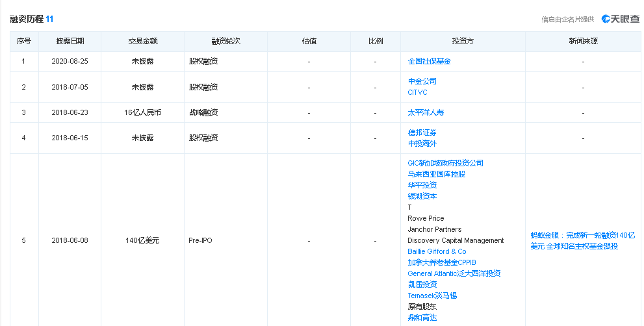This screenshot has width=644, height=326.
Task: Click the 序号 column header
Action: (24, 41)
